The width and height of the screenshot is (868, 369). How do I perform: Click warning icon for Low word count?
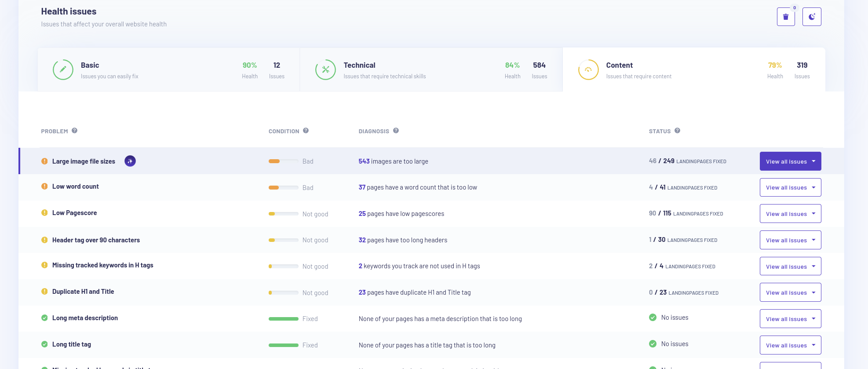tap(44, 186)
